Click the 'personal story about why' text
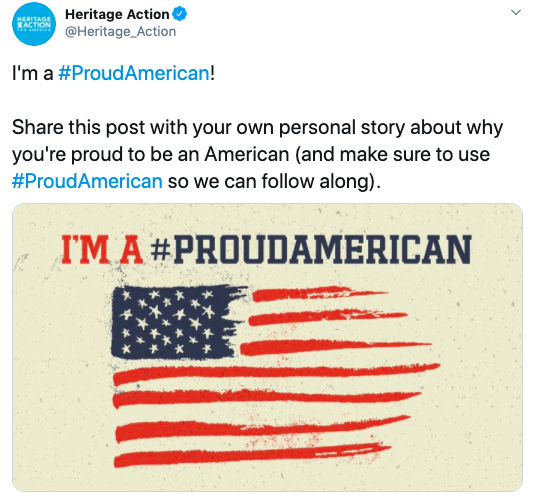Image resolution: width=534 pixels, height=502 pixels. pyautogui.click(x=391, y=127)
